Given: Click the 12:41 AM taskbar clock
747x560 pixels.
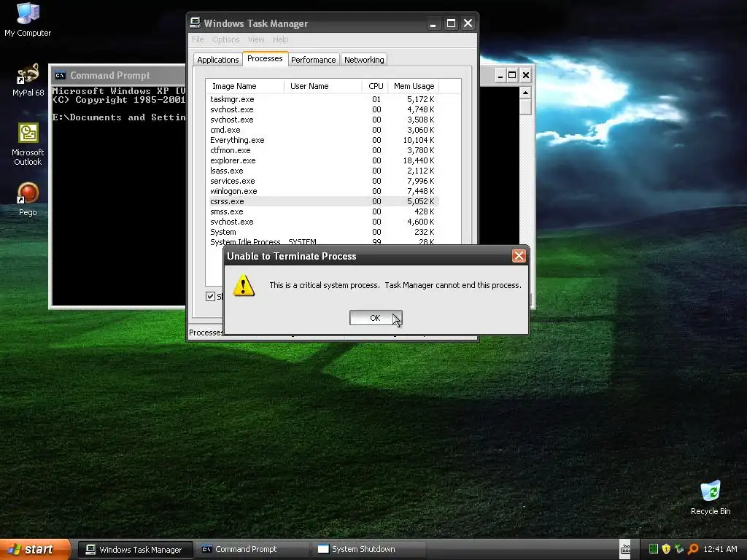Looking at the screenshot, I should 720,549.
